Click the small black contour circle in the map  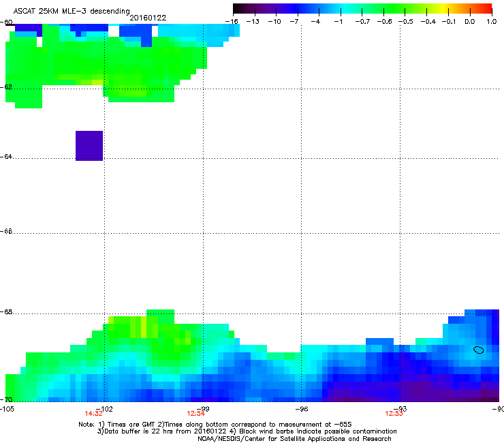[x=479, y=350]
